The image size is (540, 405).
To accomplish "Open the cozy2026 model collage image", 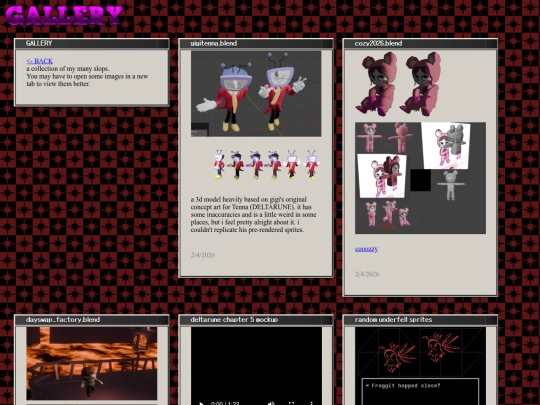I will click(420, 178).
